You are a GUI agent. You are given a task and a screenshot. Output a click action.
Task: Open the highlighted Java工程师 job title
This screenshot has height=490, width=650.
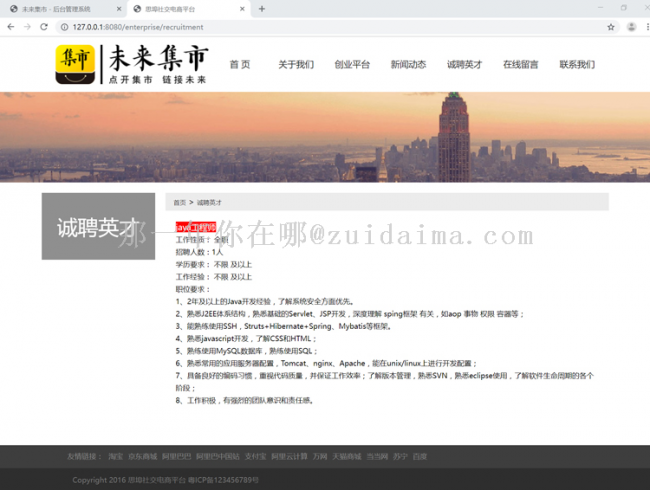click(195, 227)
